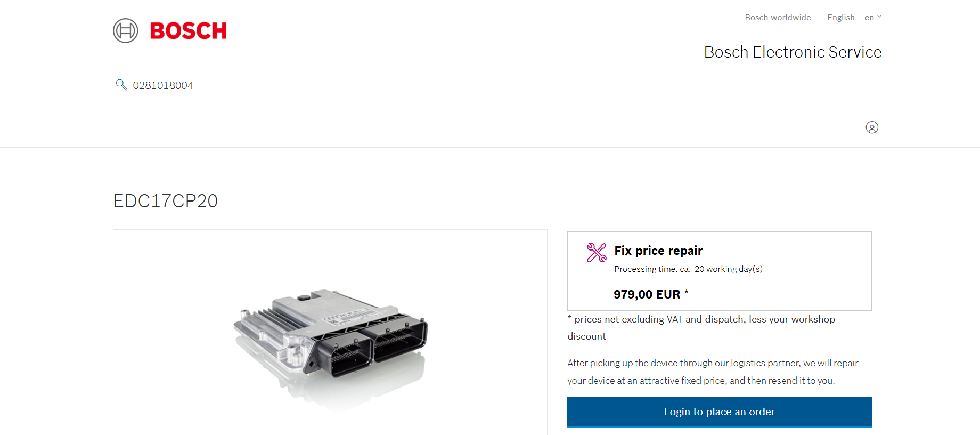The width and height of the screenshot is (980, 435).
Task: Click the Processing time 20 working days text
Action: click(x=688, y=269)
